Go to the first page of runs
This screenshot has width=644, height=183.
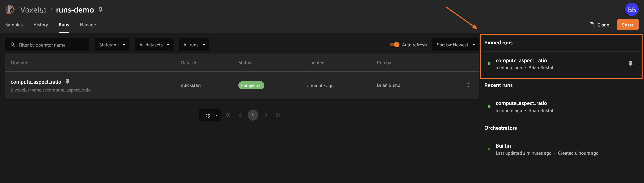coord(228,115)
